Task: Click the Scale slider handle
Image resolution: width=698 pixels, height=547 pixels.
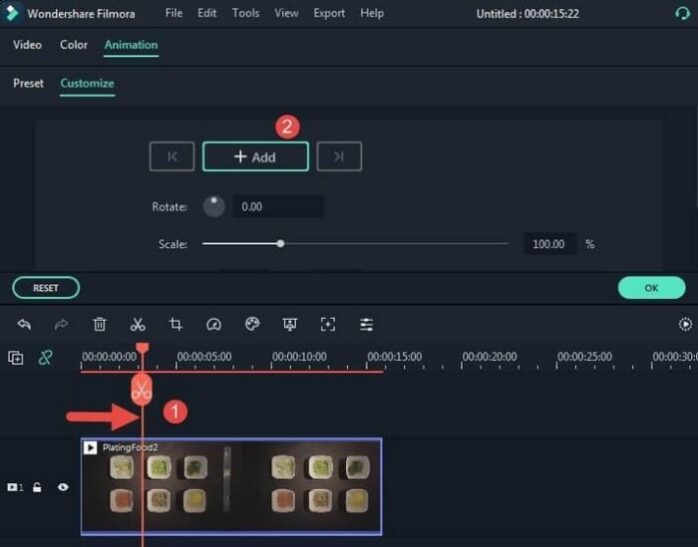Action: pos(281,243)
